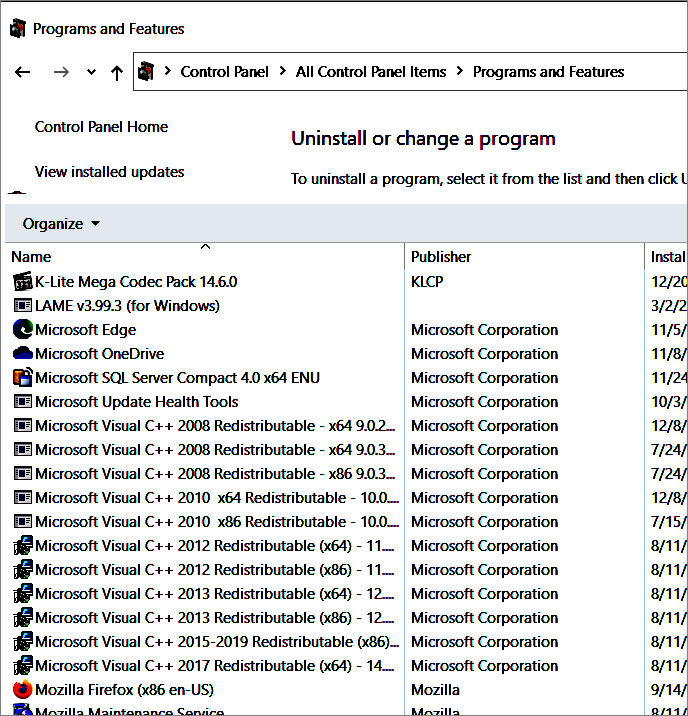Select Visual C++ 2008 Redistributable x86 9.0.3
The image size is (688, 716).
[x=215, y=474]
